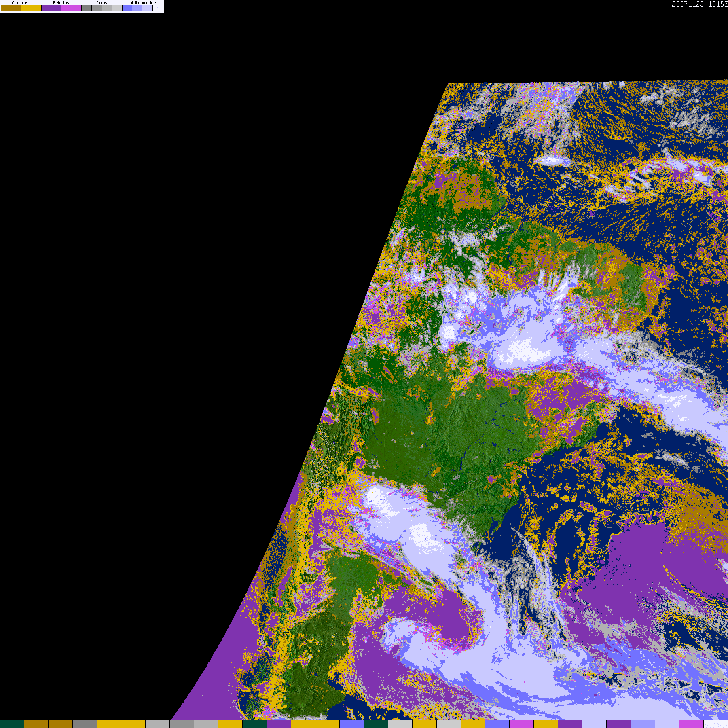Viewport: 728px width, 728px height.
Task: Click the 20071123 timestamp text
Action: (x=688, y=4)
